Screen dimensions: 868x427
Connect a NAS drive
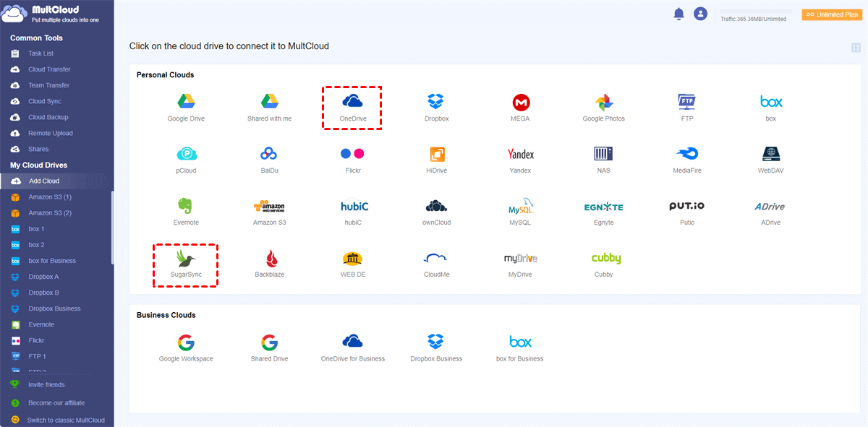click(x=604, y=160)
